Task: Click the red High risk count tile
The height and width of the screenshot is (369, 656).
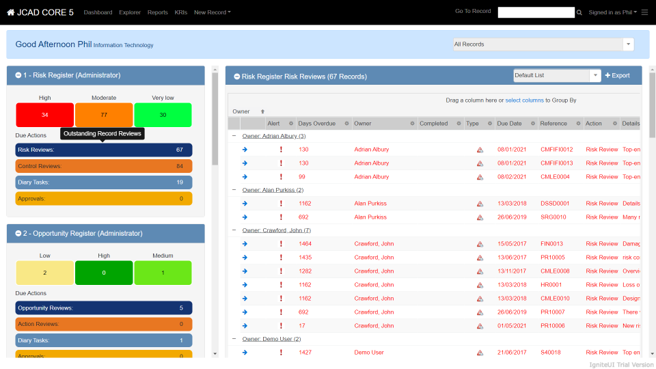Action: (x=45, y=115)
